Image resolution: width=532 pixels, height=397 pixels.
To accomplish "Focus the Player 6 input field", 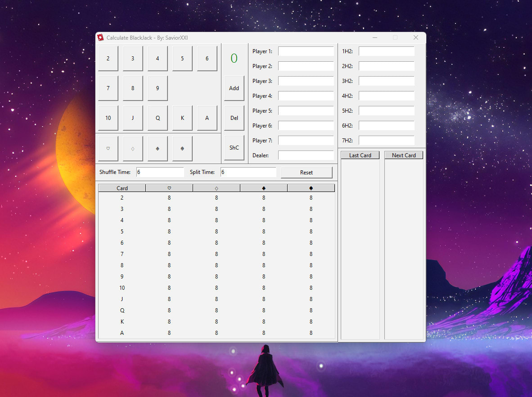I will tap(306, 126).
